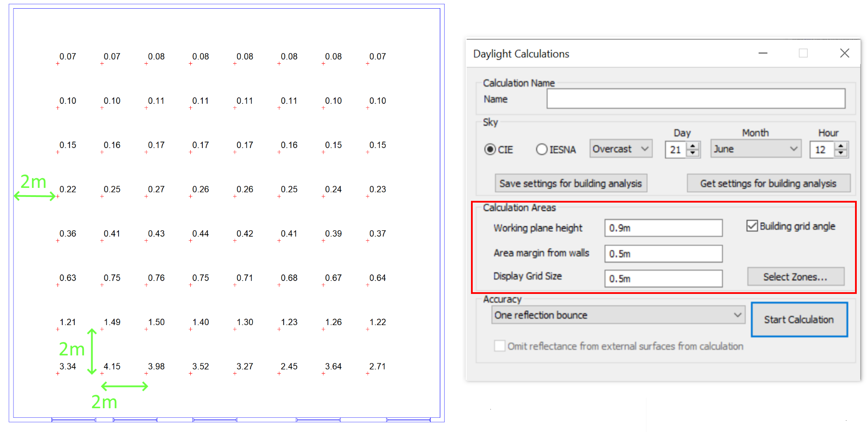868x432 pixels.
Task: Click the Display Grid Size field
Action: coord(663,279)
